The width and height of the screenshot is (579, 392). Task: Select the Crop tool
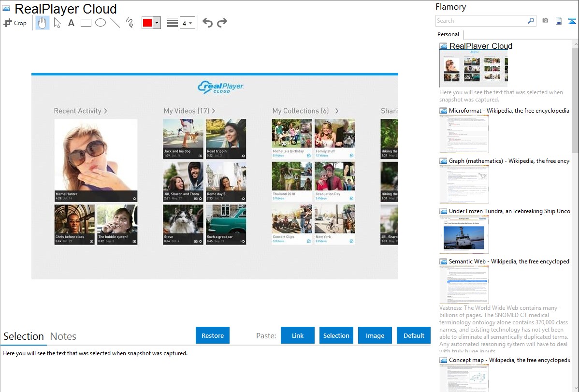point(15,23)
